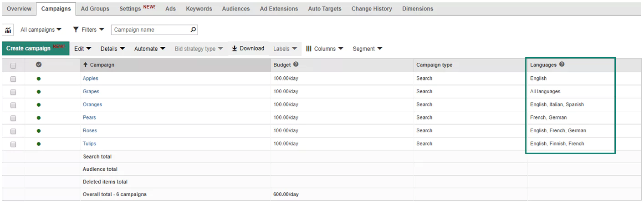644x204 pixels.
Task: Switch to the Ad Groups tab
Action: click(95, 9)
